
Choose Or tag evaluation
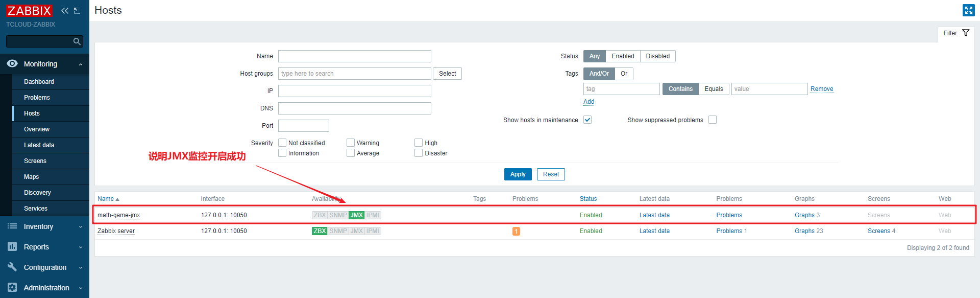point(624,74)
